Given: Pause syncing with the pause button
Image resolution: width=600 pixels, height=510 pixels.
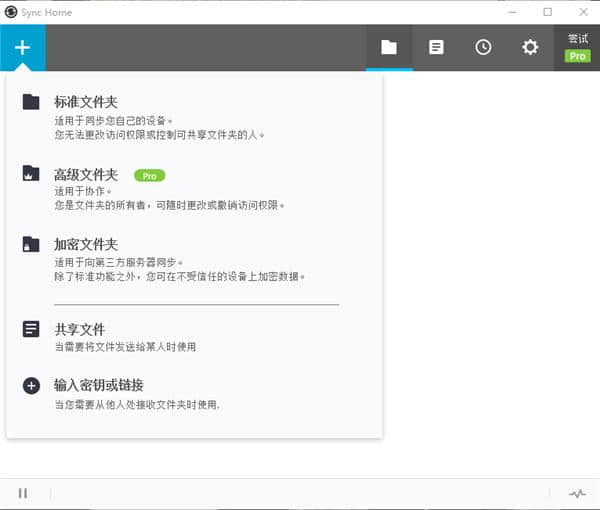Looking at the screenshot, I should 23,493.
